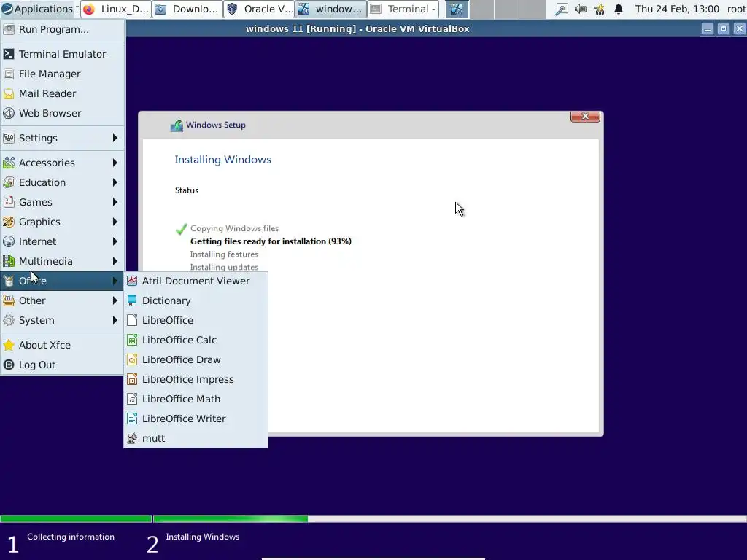Click the Internet category icon

(x=9, y=241)
